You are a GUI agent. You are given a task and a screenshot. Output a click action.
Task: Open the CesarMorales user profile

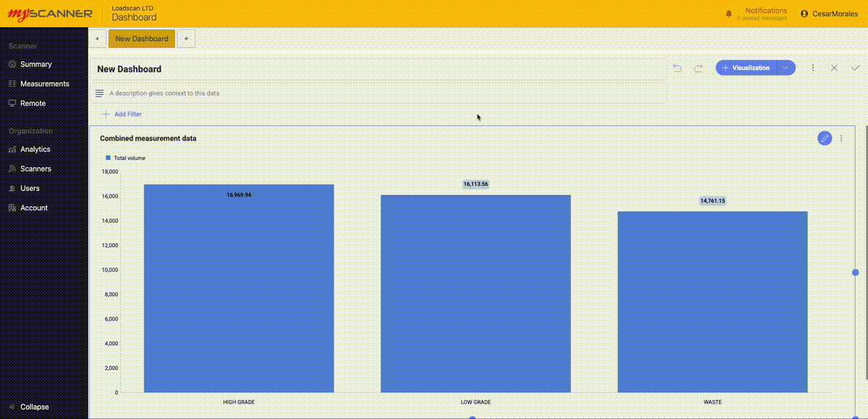point(830,14)
